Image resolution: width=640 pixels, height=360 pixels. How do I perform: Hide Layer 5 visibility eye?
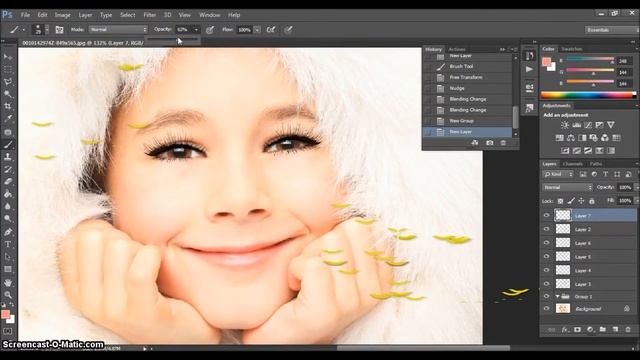point(547,257)
